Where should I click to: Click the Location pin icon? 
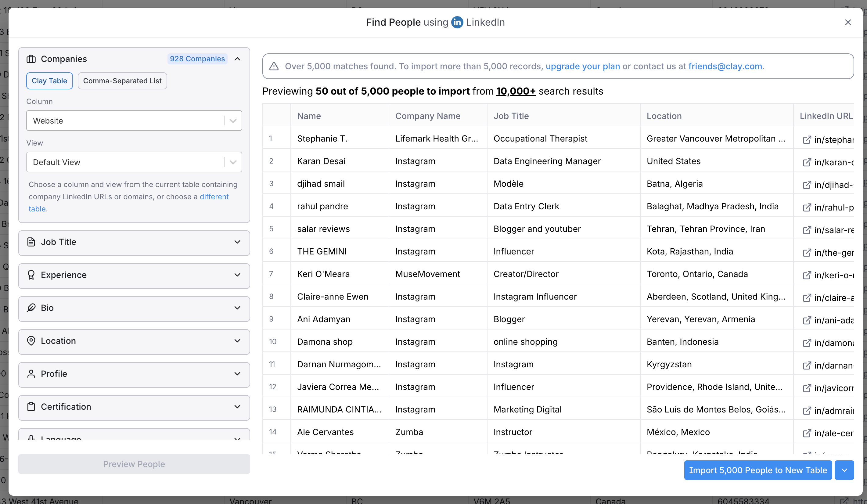31,340
